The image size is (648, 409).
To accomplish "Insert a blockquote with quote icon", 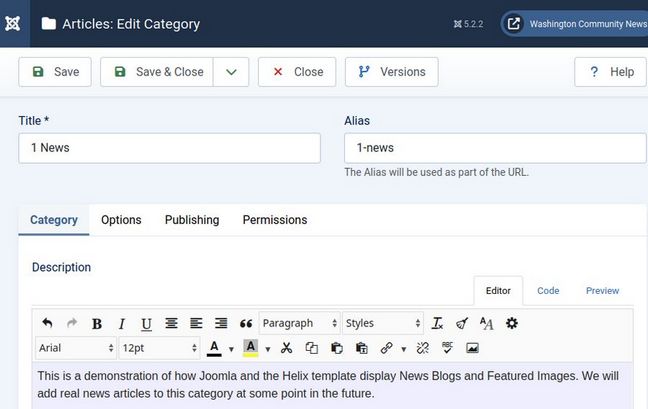I will click(246, 323).
